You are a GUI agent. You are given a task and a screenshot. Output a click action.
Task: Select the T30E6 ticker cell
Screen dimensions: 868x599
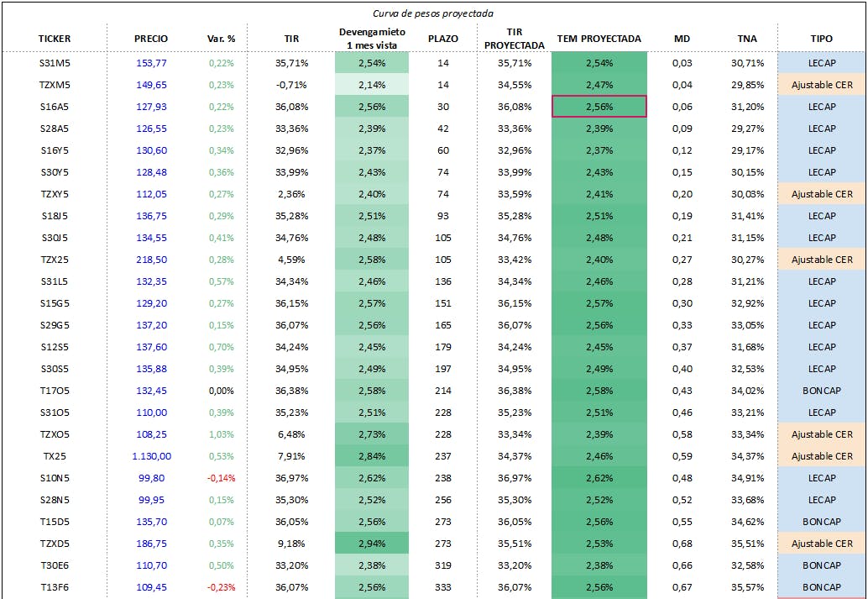(55, 565)
